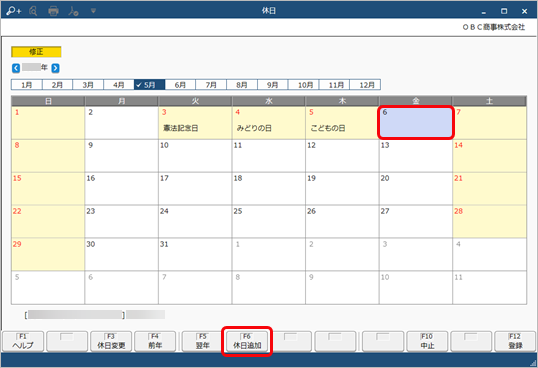The width and height of the screenshot is (538, 368).
Task: Select day 30 calendar cell
Action: 121,254
